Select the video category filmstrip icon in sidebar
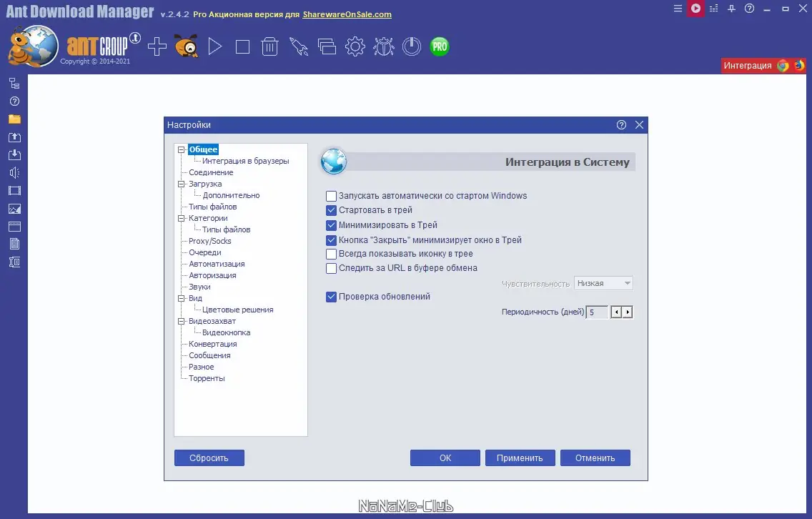The image size is (812, 519). (15, 190)
